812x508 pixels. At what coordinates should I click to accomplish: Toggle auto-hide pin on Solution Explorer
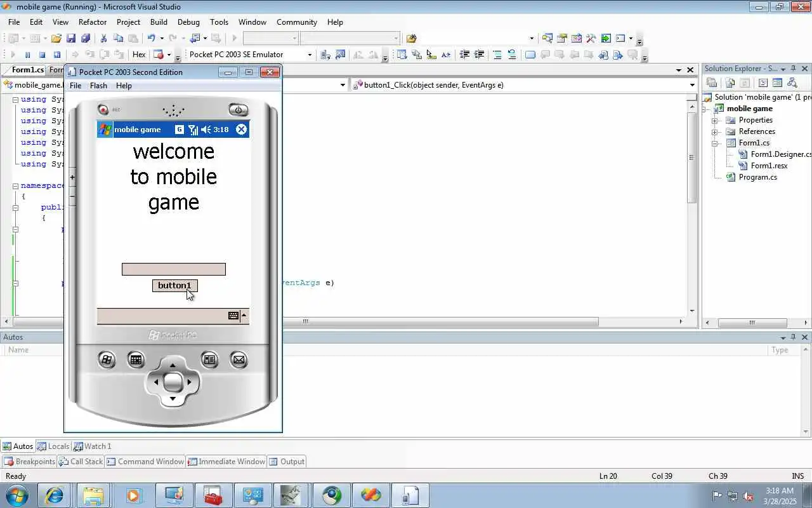click(794, 69)
